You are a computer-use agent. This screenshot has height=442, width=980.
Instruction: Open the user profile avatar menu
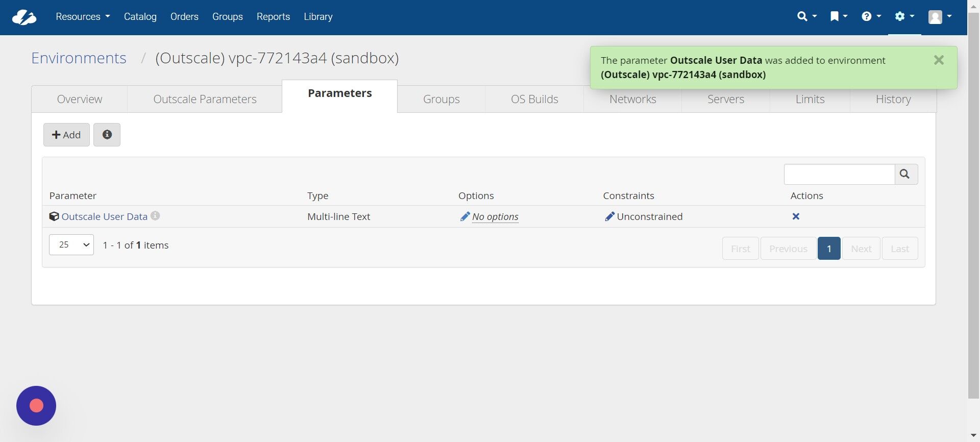coord(940,17)
